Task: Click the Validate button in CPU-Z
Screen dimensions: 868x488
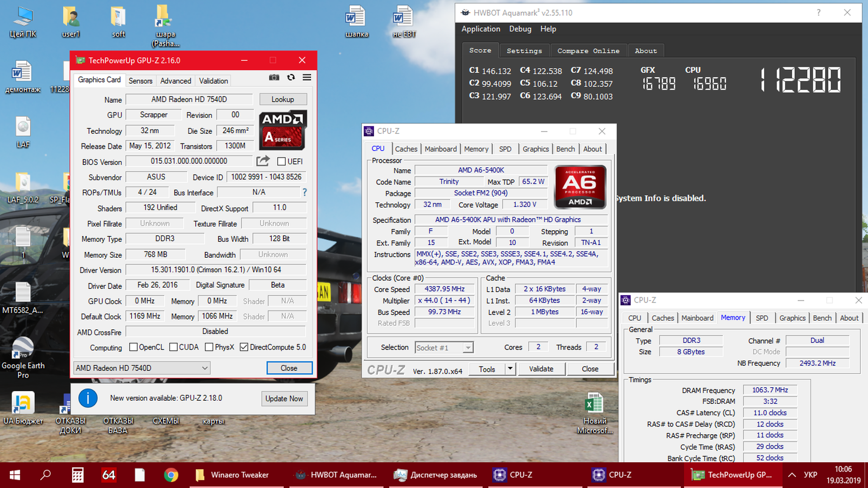Action: pos(541,369)
